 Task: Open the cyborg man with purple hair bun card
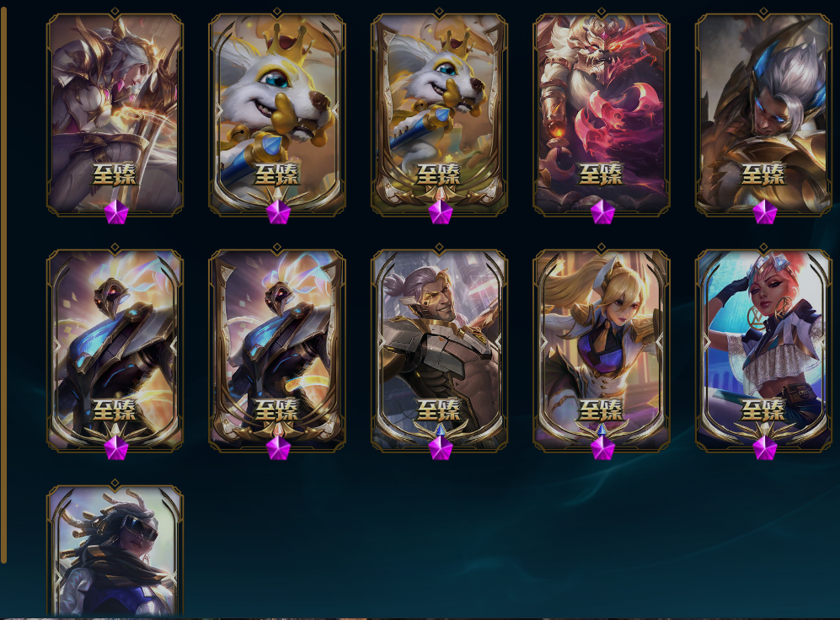439,350
